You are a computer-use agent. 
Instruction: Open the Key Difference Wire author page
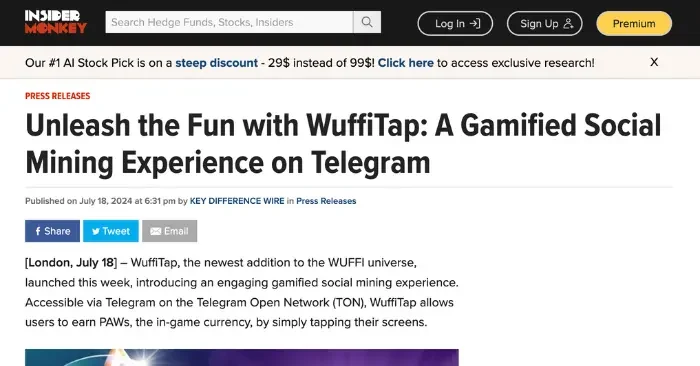(x=237, y=201)
